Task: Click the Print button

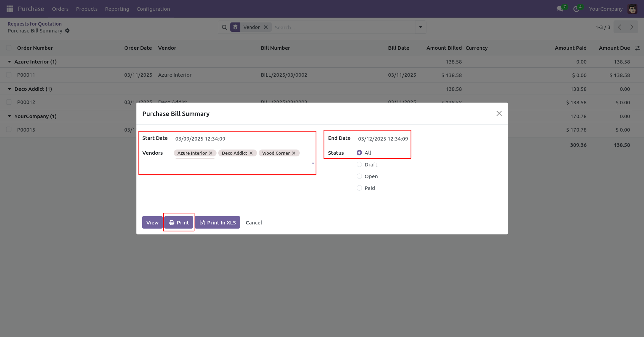Action: click(179, 223)
